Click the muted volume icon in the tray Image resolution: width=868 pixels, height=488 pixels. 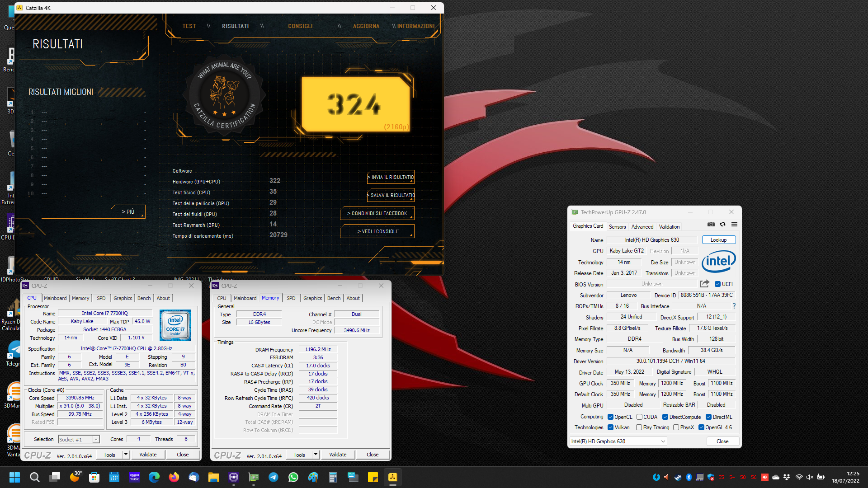(810, 477)
